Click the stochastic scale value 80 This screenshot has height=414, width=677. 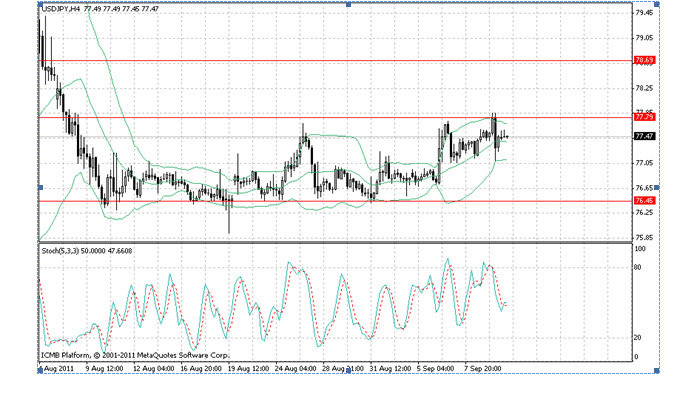tap(637, 267)
